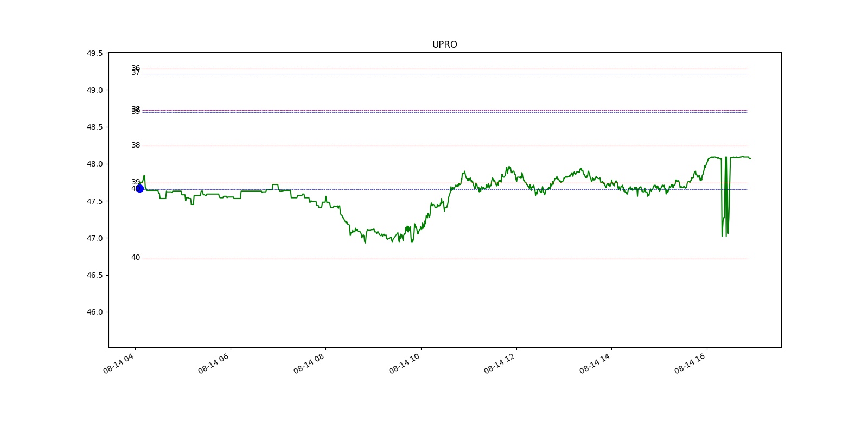
Task: Click level label 38 above 48.0
Action: (136, 145)
